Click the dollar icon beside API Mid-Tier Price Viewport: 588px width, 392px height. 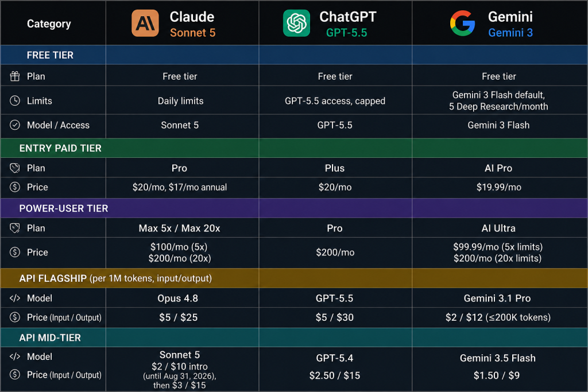pyautogui.click(x=14, y=374)
